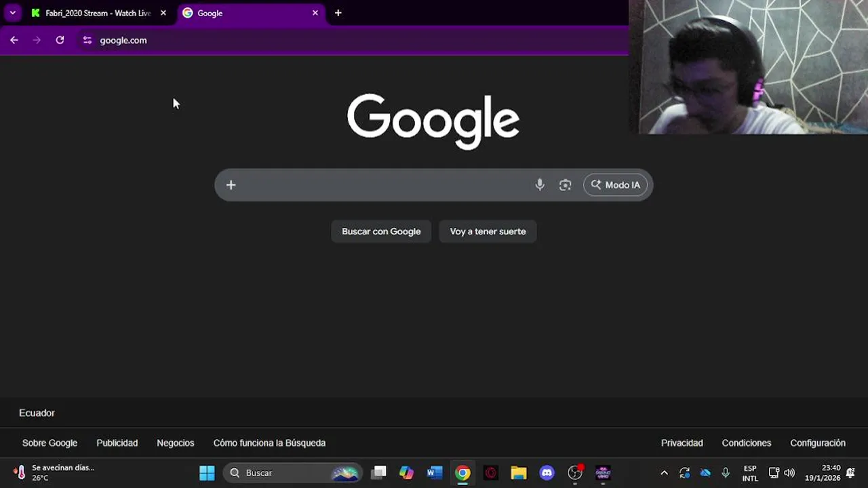Open the weather widget showing 26°C
The height and width of the screenshot is (488, 868).
pyautogui.click(x=54, y=472)
